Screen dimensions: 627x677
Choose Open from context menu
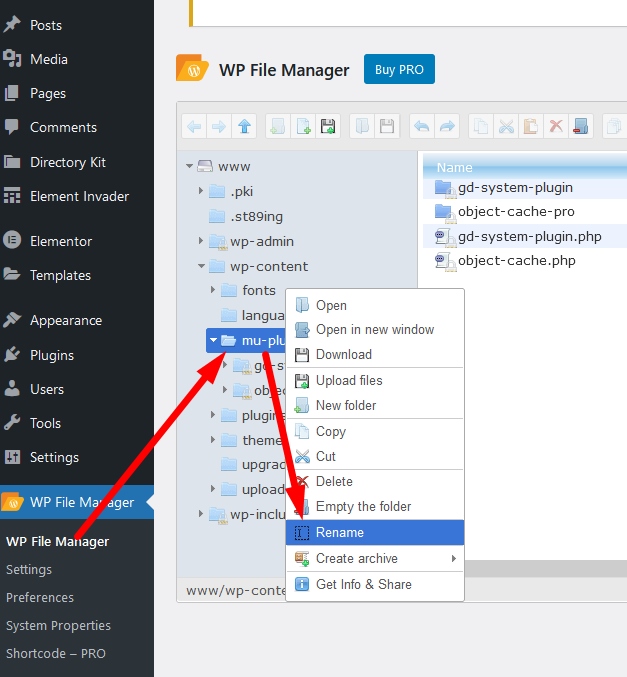click(x=375, y=305)
